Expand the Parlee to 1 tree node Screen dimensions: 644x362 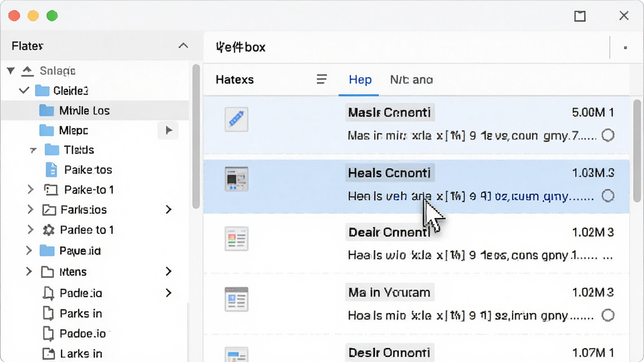click(30, 229)
